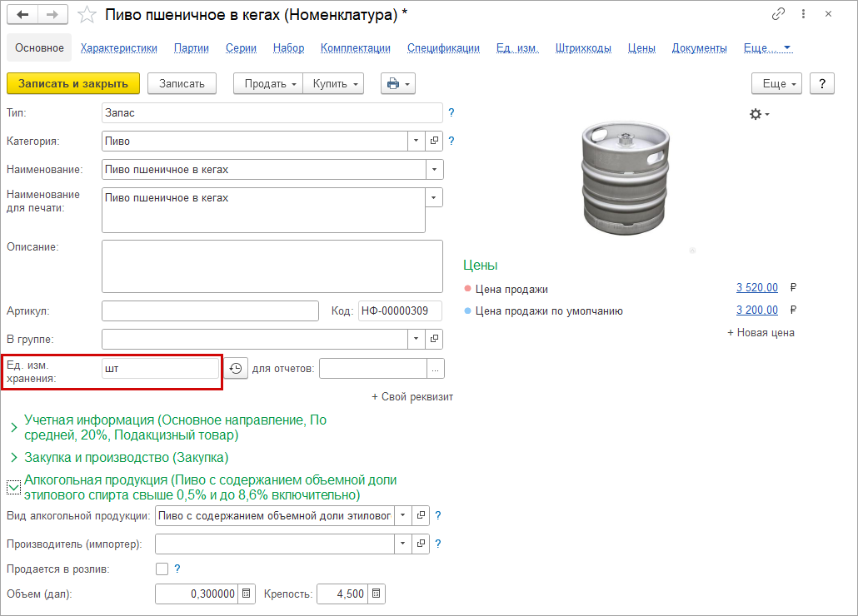Click into the Описание text area
Viewport: 858px width, 616px height.
coord(272,266)
